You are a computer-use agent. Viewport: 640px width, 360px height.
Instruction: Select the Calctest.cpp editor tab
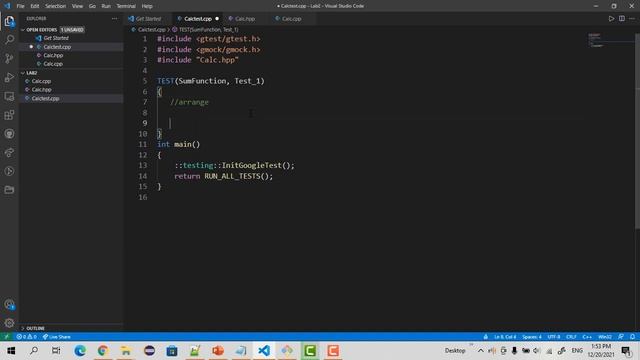198,19
